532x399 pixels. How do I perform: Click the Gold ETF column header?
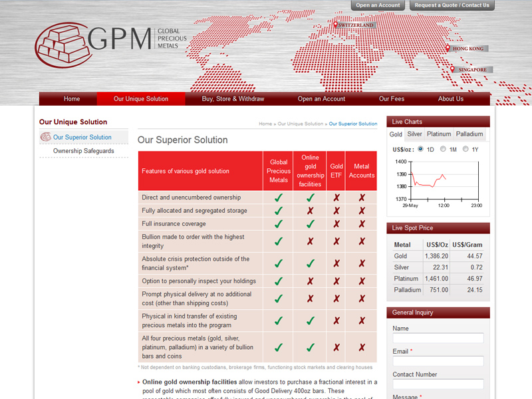coord(336,171)
